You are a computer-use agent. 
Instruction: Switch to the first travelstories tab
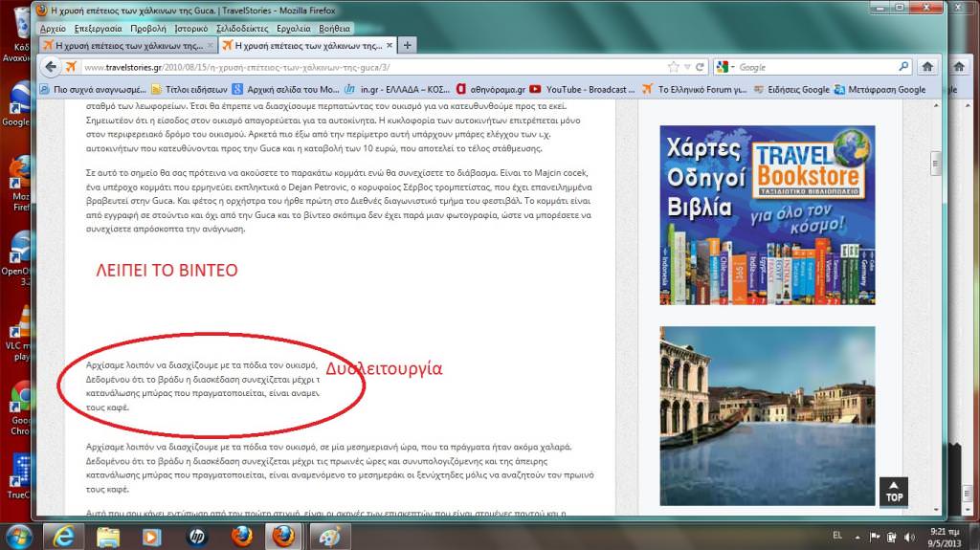pos(127,45)
